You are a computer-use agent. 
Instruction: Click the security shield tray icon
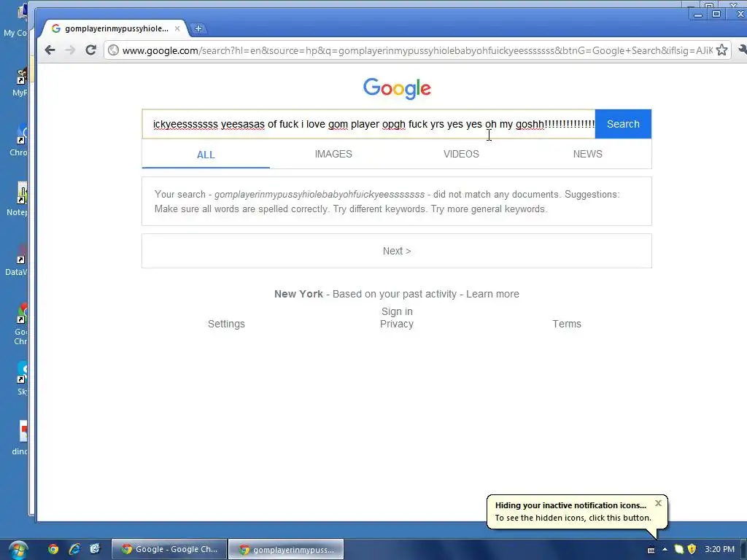pos(692,549)
